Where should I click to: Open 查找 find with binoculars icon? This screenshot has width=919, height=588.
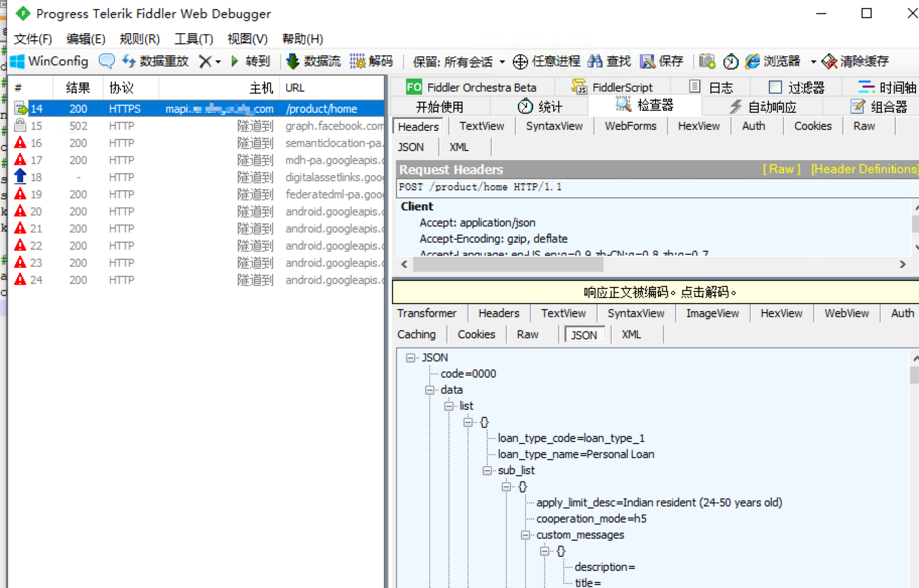click(x=595, y=61)
